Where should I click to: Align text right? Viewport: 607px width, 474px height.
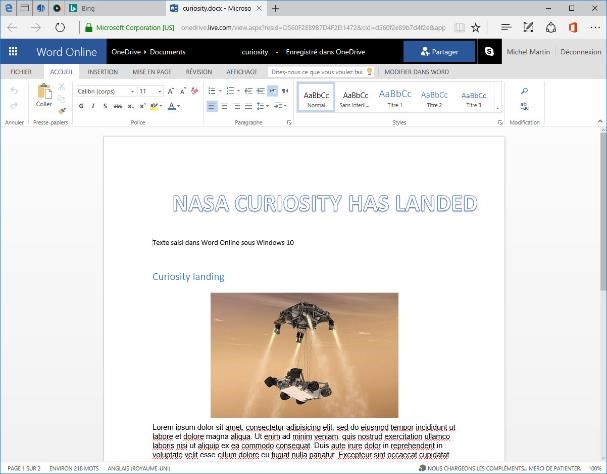click(237, 106)
